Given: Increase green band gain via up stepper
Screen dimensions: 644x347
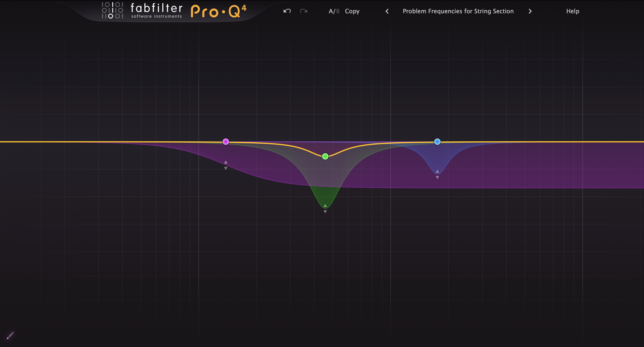Looking at the screenshot, I should [x=325, y=206].
